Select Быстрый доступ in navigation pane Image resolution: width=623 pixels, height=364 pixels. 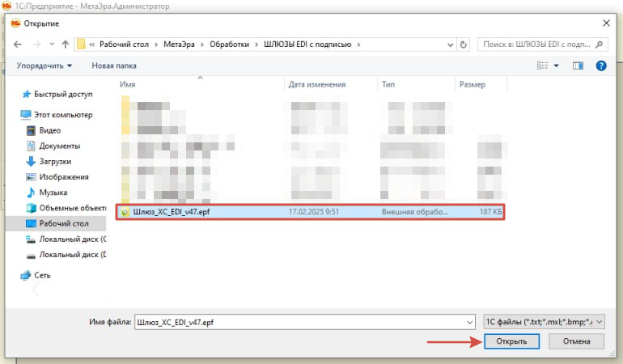pos(61,94)
